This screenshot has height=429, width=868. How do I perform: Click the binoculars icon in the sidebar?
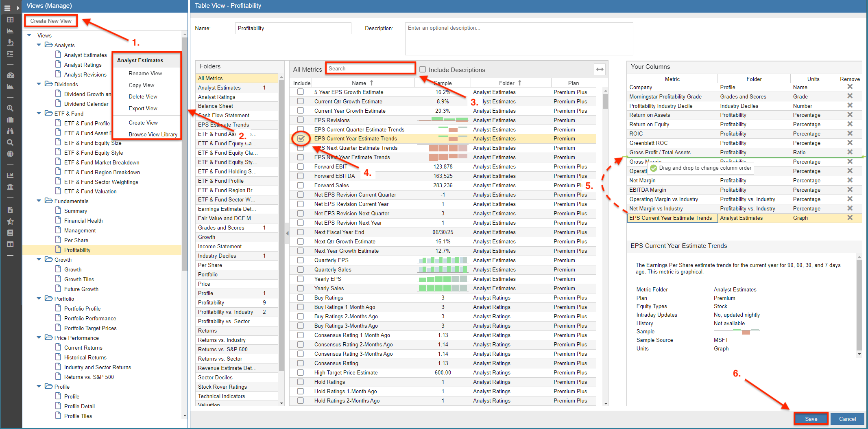click(x=10, y=131)
